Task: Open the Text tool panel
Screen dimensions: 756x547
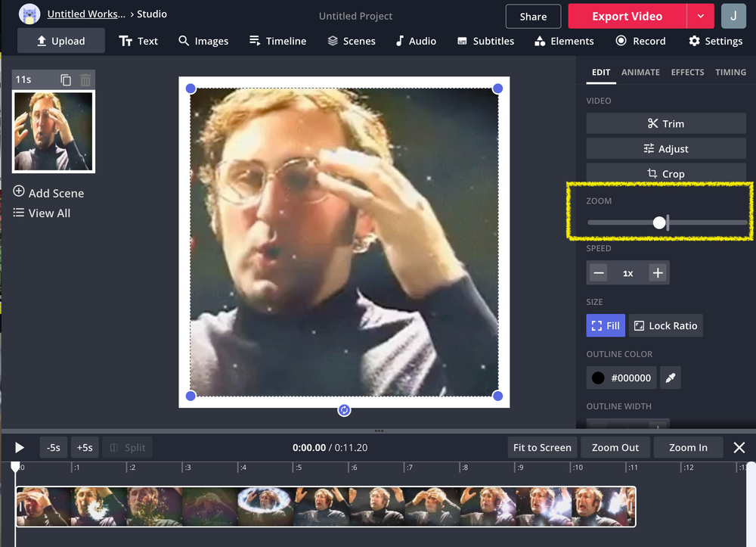Action: tap(138, 41)
